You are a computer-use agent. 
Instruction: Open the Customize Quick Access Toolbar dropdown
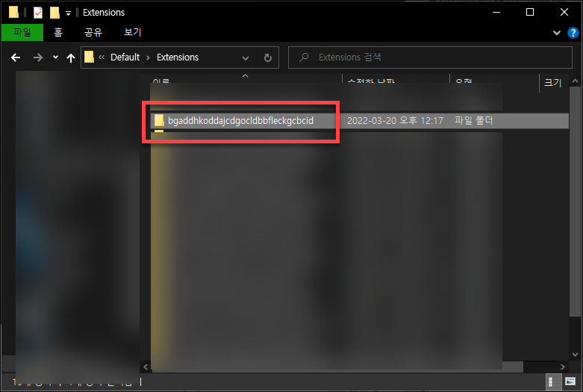point(68,13)
